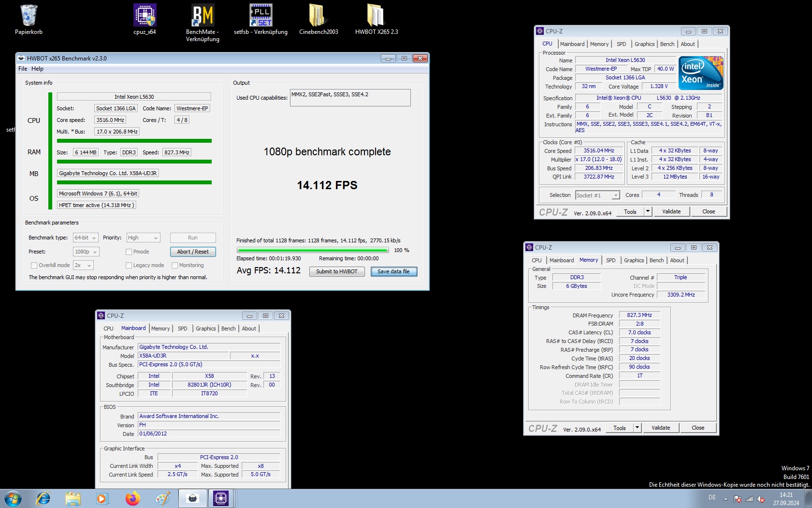This screenshot has width=812, height=508.
Task: Click the DE language indicator
Action: coord(712,497)
